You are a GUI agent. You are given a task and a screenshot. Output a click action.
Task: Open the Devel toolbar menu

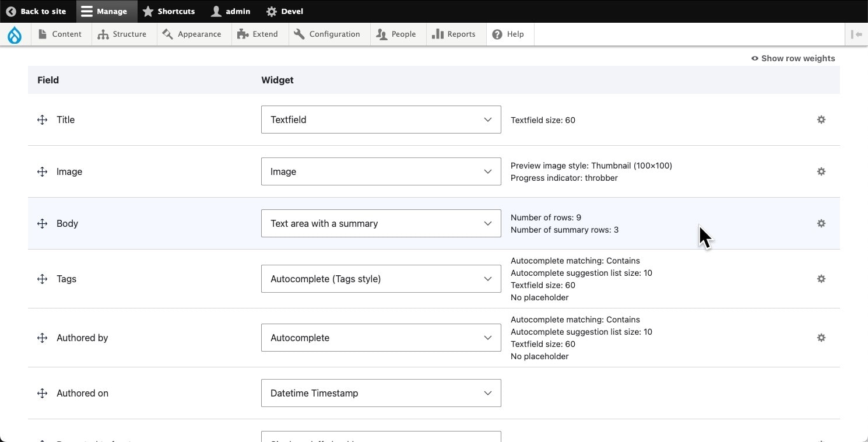(284, 11)
